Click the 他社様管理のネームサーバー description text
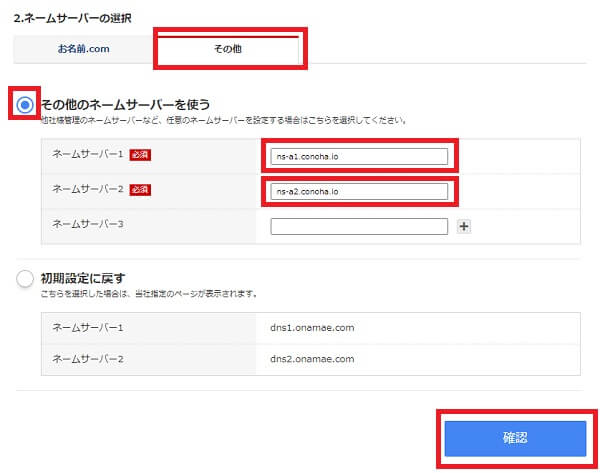Viewport: 600px width, 473px height. point(224,120)
